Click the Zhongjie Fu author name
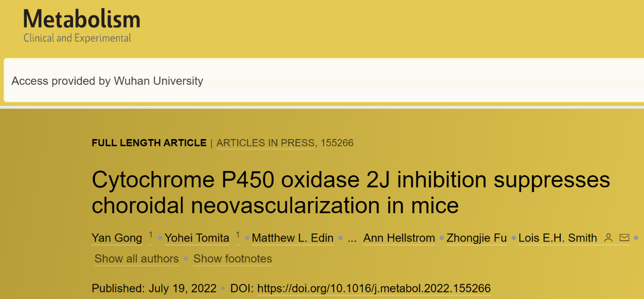The width and height of the screenshot is (644, 299). [x=477, y=238]
